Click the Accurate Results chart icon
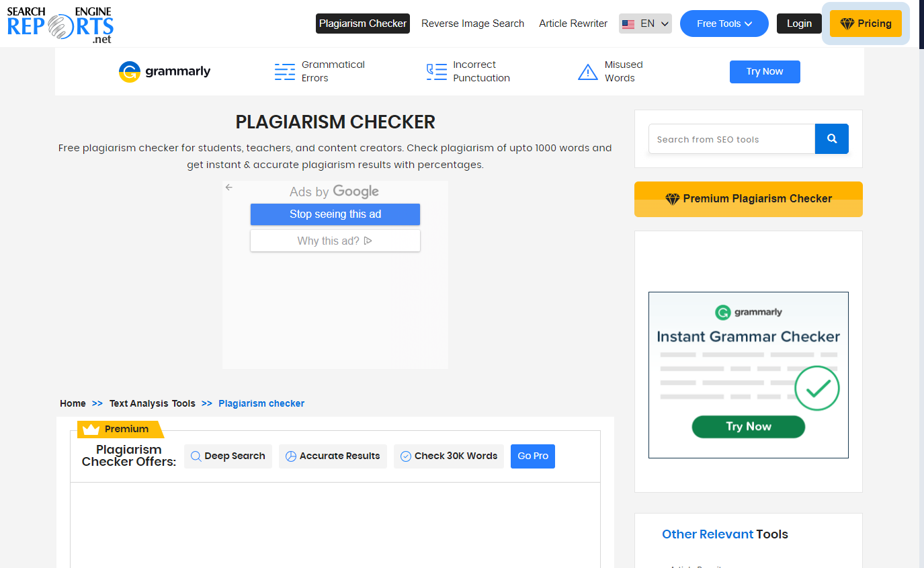This screenshot has height=568, width=924. click(291, 456)
